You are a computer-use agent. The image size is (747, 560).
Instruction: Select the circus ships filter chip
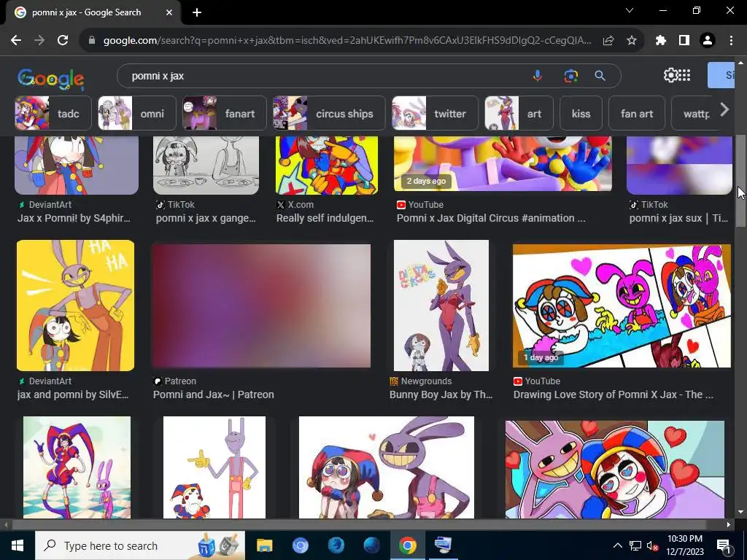329,113
